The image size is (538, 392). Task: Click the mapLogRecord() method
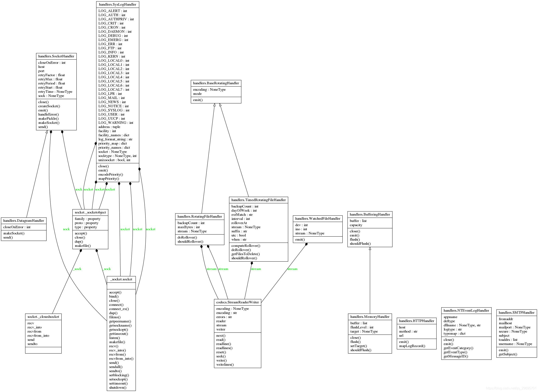click(x=412, y=346)
